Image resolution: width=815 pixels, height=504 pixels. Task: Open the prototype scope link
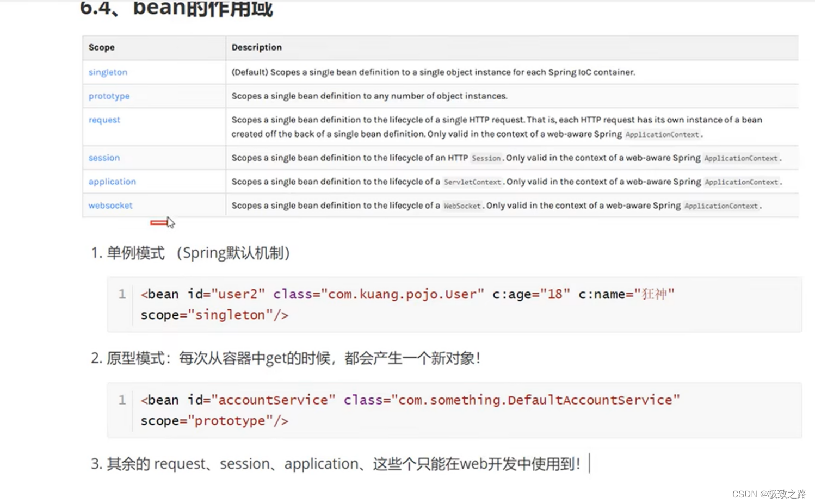click(109, 96)
